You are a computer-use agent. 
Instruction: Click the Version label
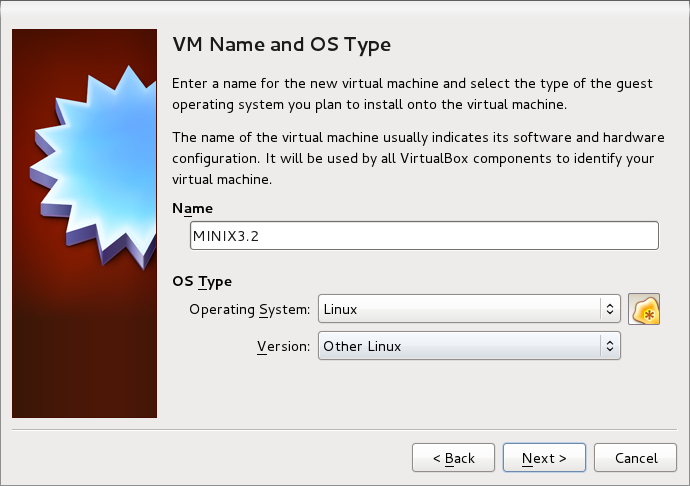coord(284,346)
